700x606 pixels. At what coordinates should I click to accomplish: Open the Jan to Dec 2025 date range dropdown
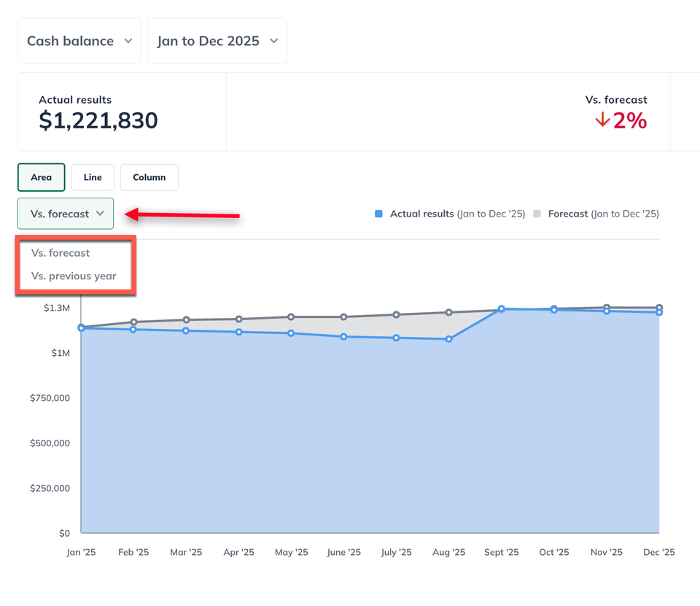217,41
